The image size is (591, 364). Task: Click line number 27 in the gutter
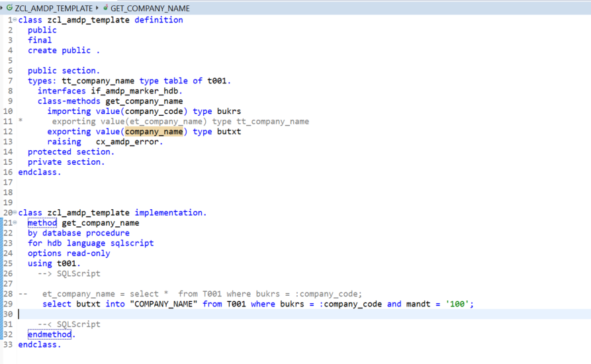[x=8, y=284]
